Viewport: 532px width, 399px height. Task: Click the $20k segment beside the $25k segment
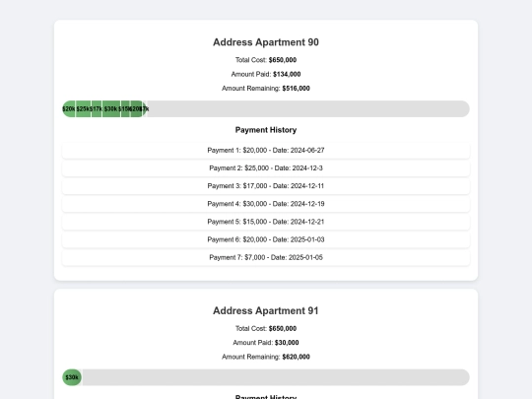coord(69,109)
